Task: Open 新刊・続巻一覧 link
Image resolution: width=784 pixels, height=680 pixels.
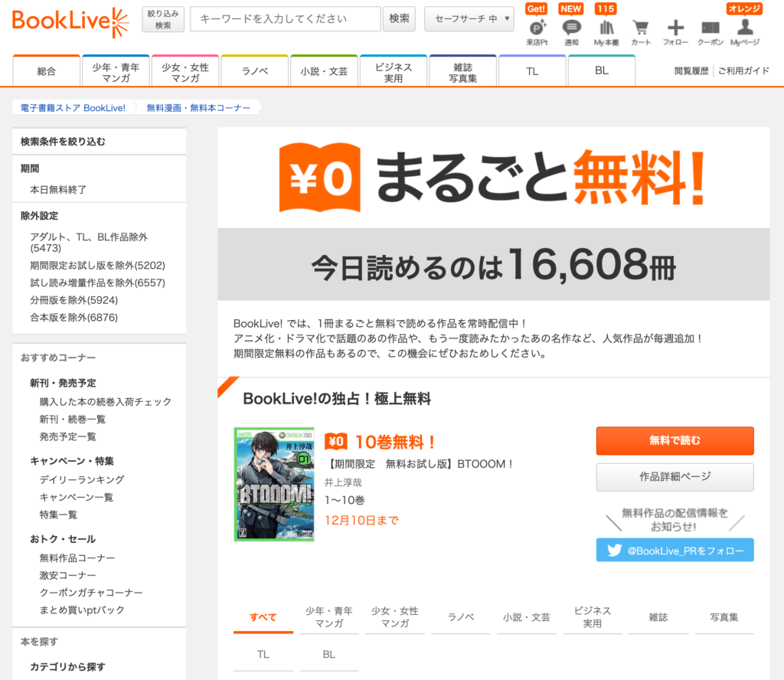Action: 73,419
